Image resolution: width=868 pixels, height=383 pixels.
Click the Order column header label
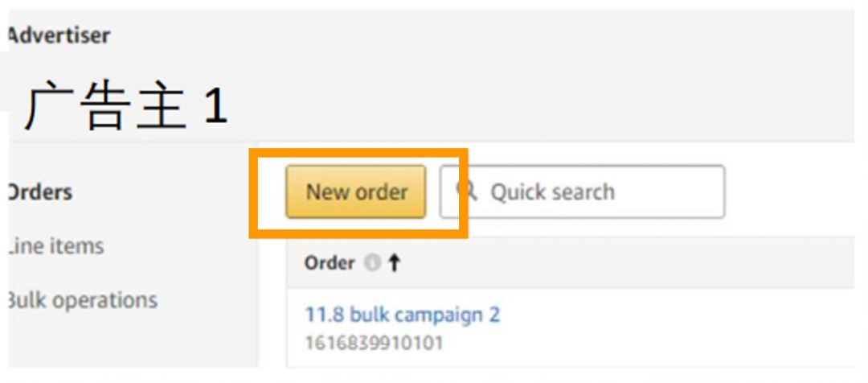click(330, 263)
